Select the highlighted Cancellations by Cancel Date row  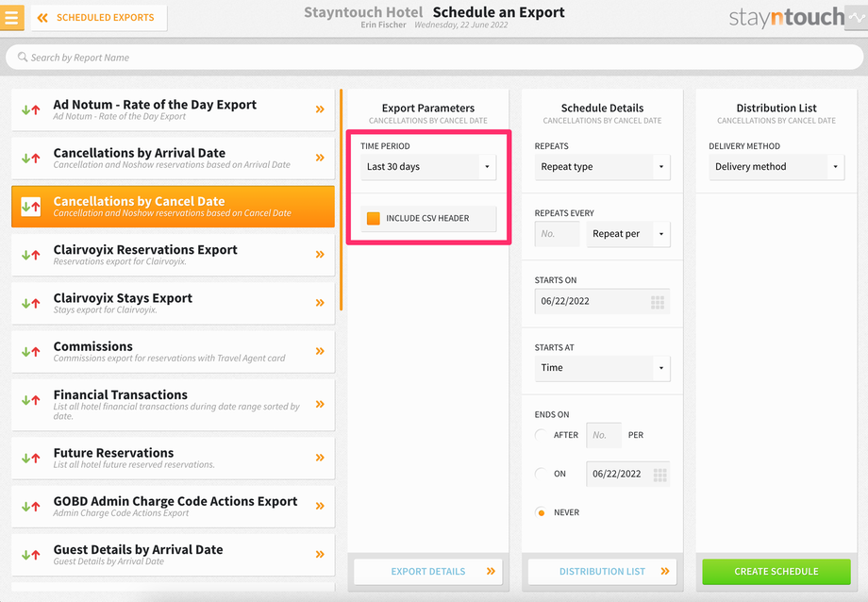[173, 207]
